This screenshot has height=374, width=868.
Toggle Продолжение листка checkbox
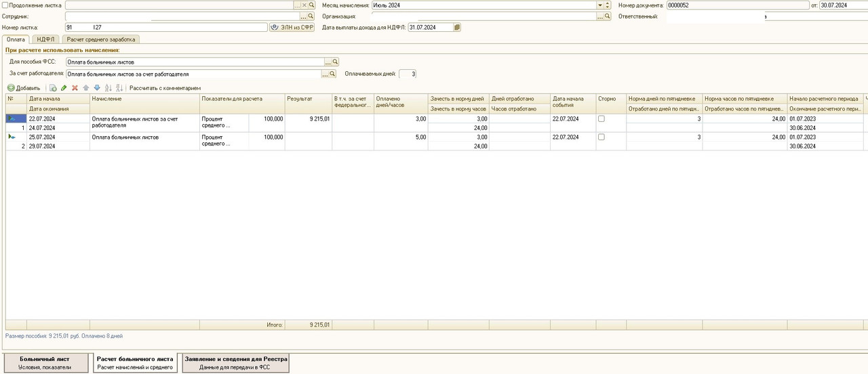pyautogui.click(x=5, y=5)
